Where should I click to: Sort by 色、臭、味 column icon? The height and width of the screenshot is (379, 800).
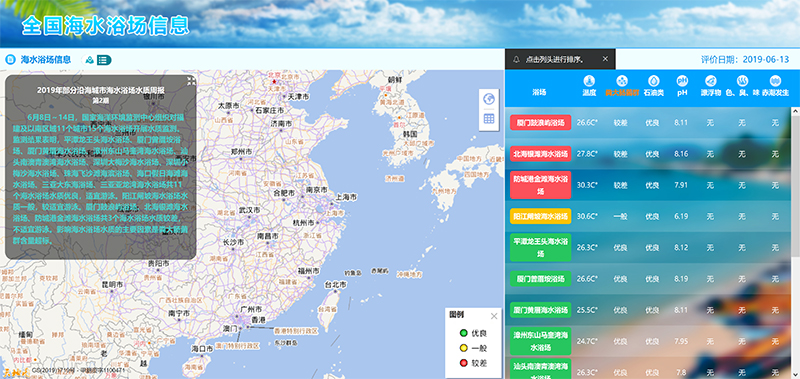pyautogui.click(x=742, y=81)
